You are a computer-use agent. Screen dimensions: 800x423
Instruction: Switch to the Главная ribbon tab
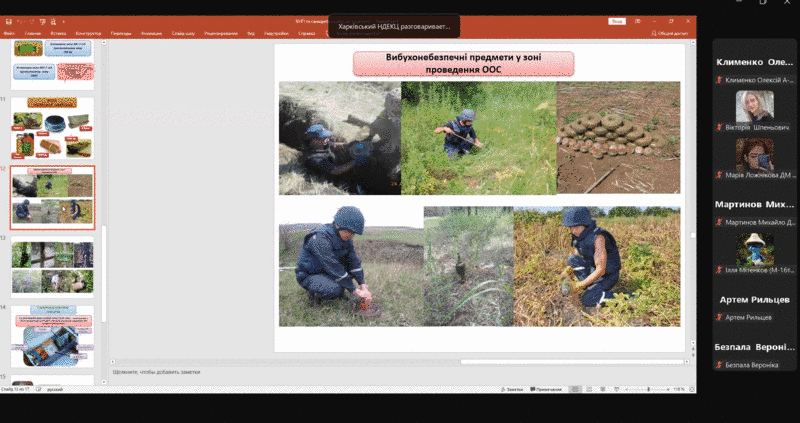(33, 34)
